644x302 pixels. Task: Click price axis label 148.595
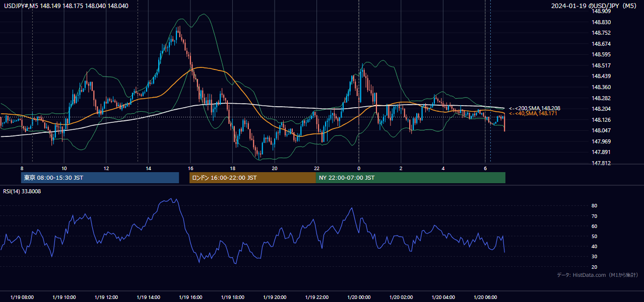(602, 54)
